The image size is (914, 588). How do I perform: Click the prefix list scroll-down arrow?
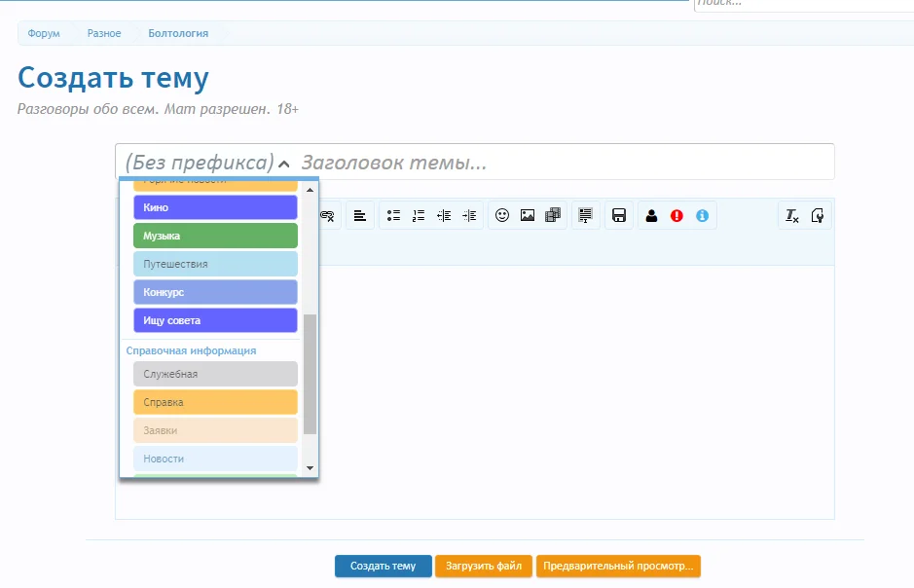point(311,468)
